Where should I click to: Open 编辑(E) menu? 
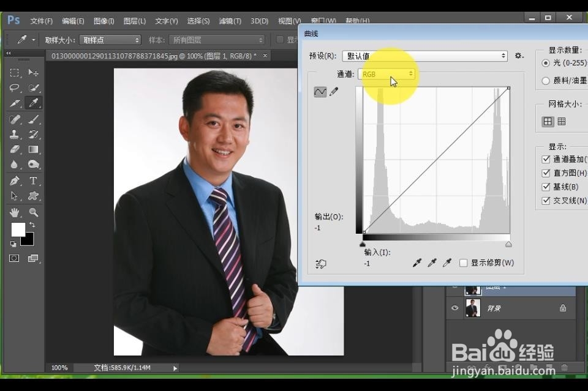[73, 21]
